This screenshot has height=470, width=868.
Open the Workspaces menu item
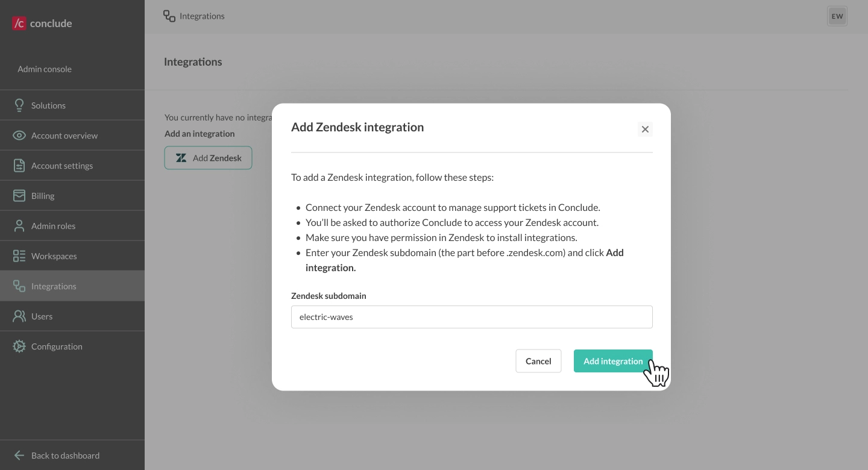(54, 256)
